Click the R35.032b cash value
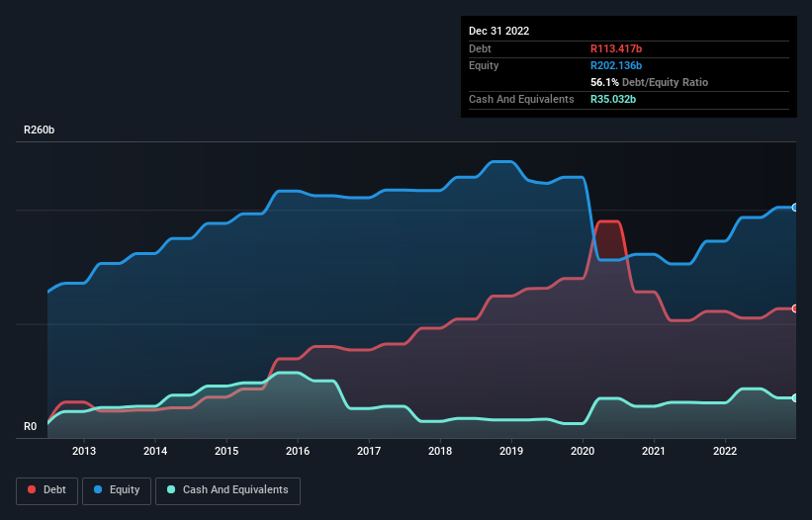Screen dimensions: 812x520 click(613, 99)
